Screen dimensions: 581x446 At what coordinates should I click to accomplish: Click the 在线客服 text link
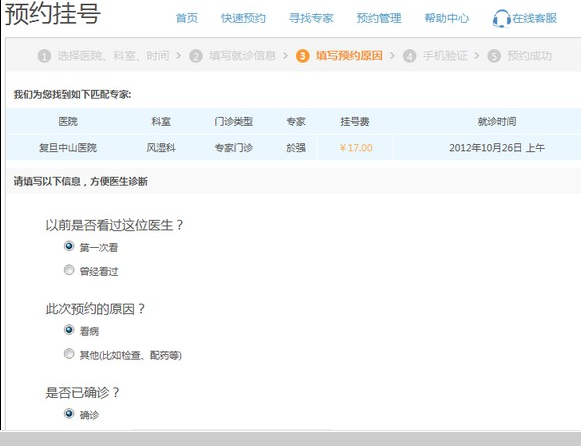coord(535,18)
